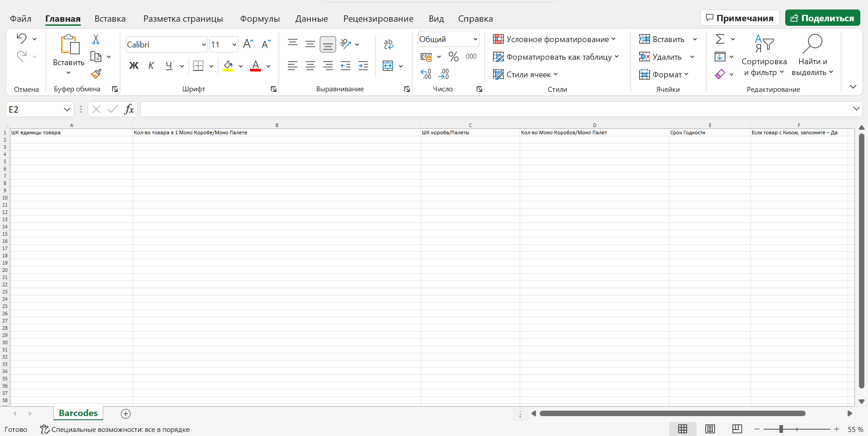Viewport: 868px width, 436px height.
Task: Open the Общий number format dropdown
Action: (x=475, y=39)
